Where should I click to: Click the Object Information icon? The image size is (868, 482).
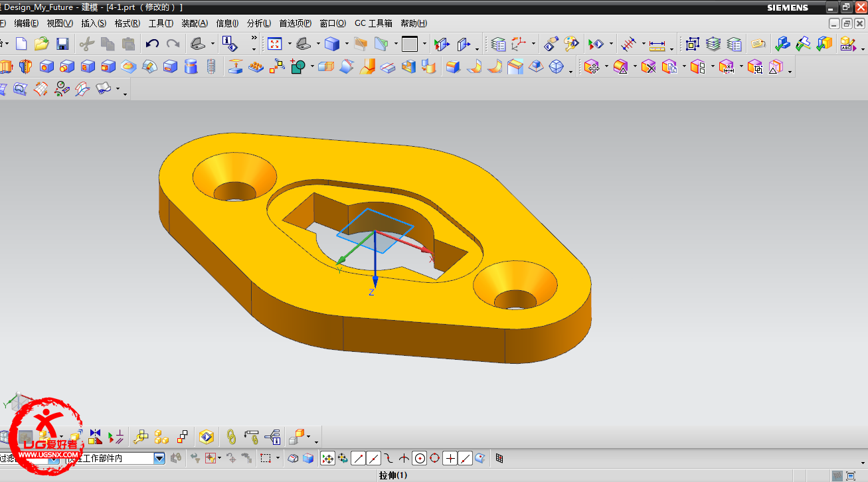(x=229, y=44)
